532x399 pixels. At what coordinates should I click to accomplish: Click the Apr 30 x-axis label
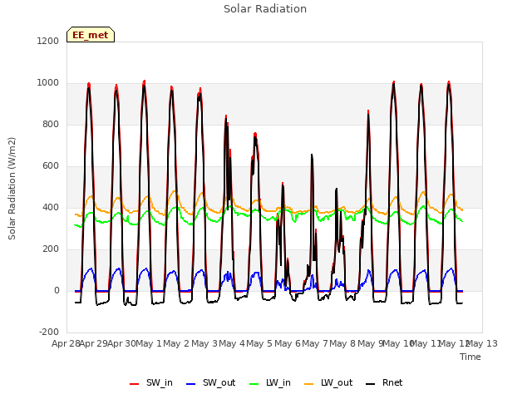tap(122, 343)
